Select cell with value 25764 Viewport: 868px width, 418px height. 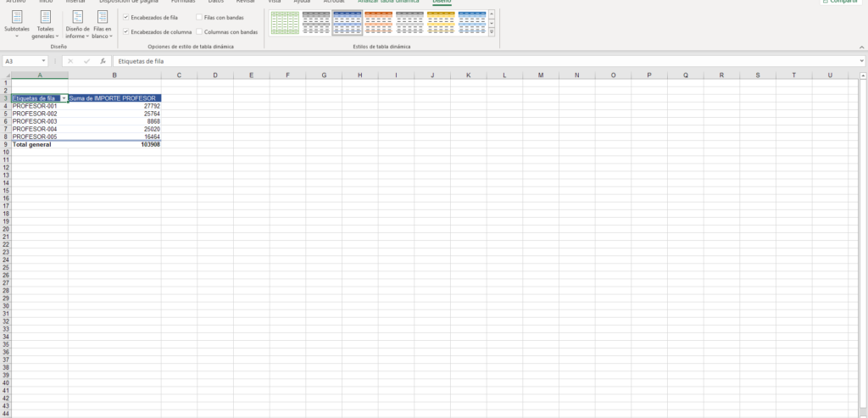tap(114, 114)
